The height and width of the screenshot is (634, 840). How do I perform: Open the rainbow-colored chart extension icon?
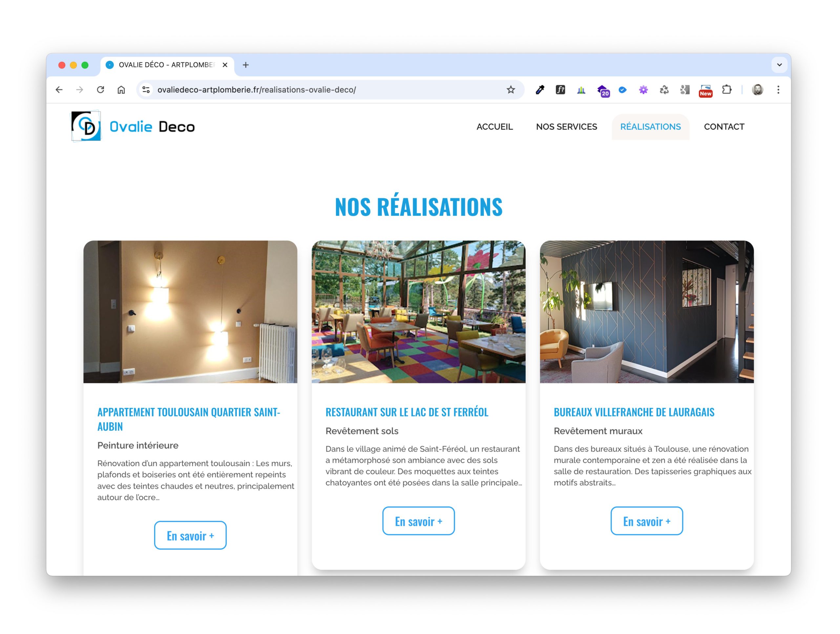[581, 90]
